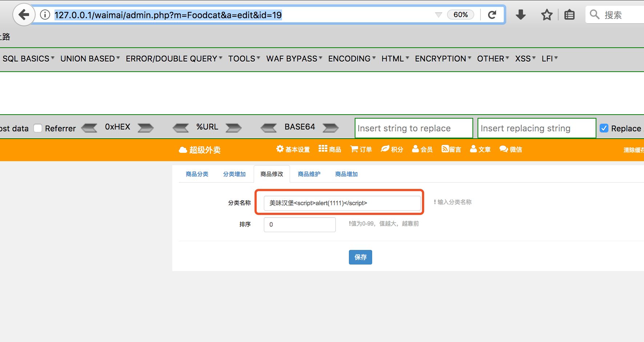The width and height of the screenshot is (644, 342).
Task: Switch to the 商品分类 tab
Action: 197,174
